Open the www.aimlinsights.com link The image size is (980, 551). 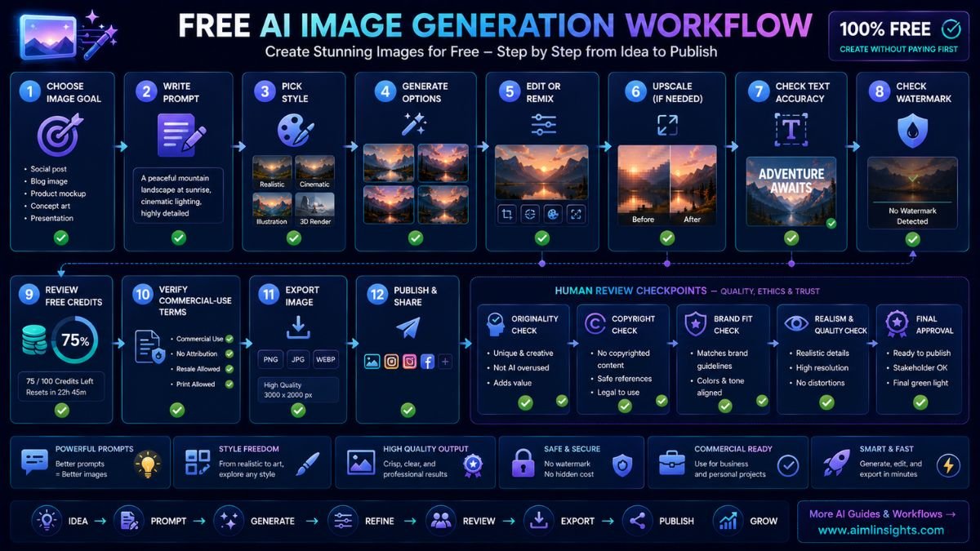[x=881, y=530]
